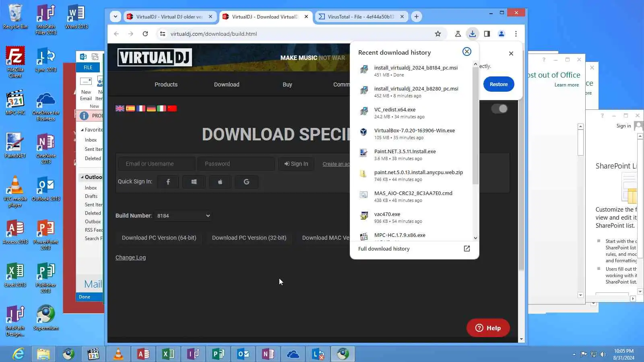Click the Sign In button
644x362 pixels.
point(296,164)
